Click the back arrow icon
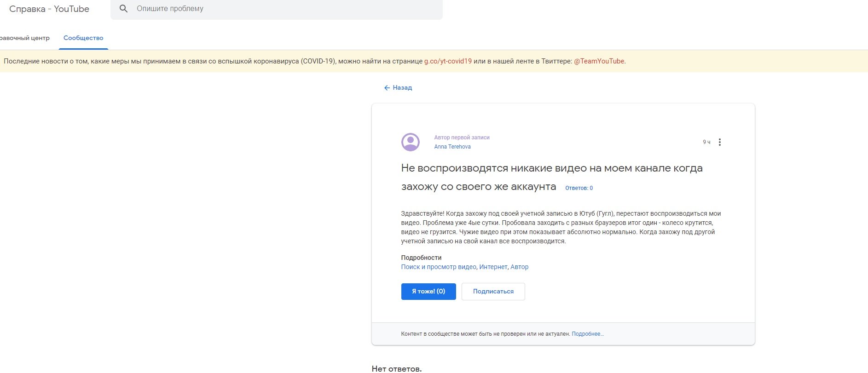 pos(387,88)
